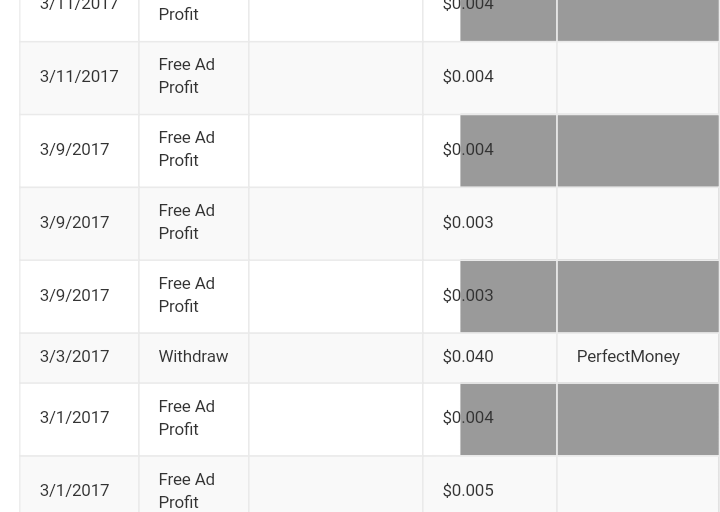Click Free Ad Profit in the $0.005 row

point(187,490)
